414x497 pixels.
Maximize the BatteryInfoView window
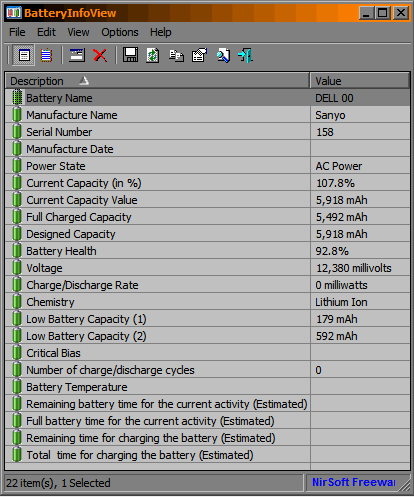point(383,13)
